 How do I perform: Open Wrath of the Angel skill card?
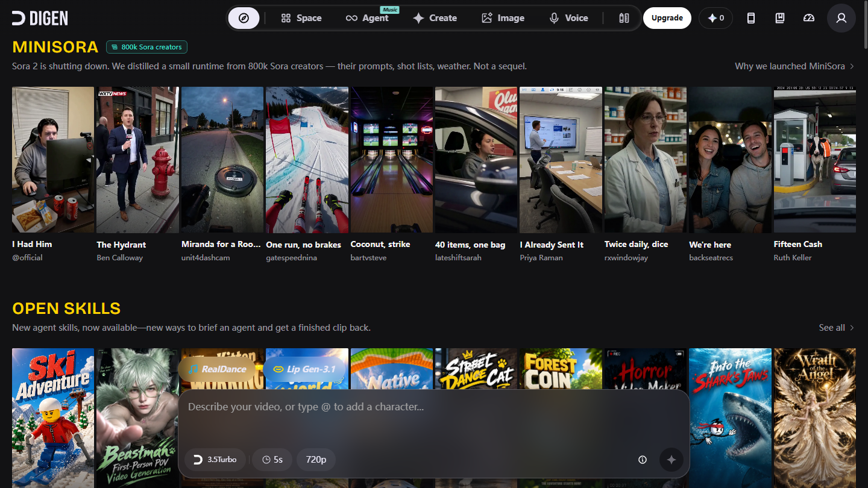(x=815, y=418)
